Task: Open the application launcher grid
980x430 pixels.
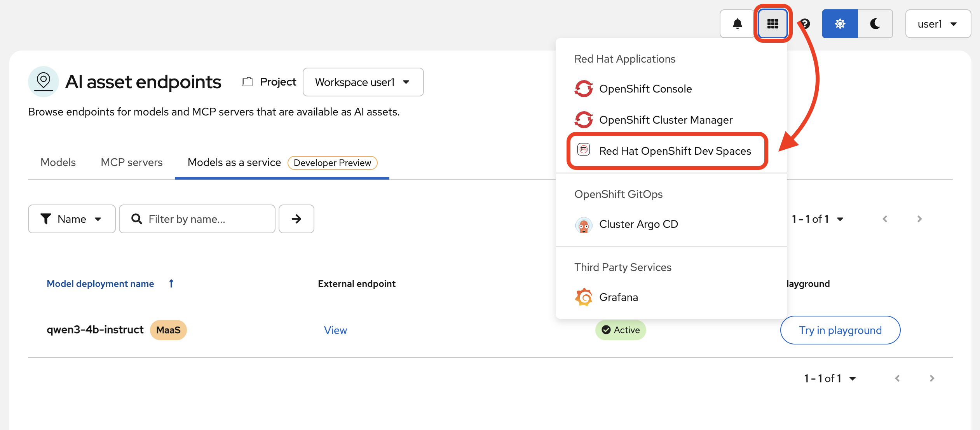Action: coord(772,24)
